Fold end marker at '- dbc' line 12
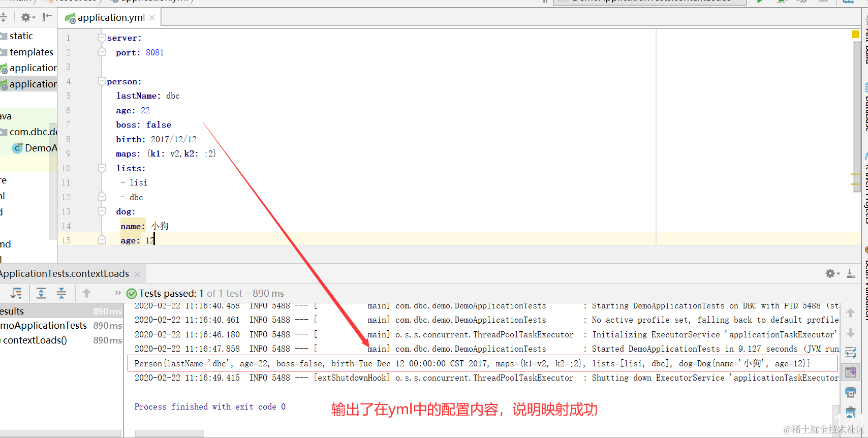The height and width of the screenshot is (438, 868). [102, 197]
